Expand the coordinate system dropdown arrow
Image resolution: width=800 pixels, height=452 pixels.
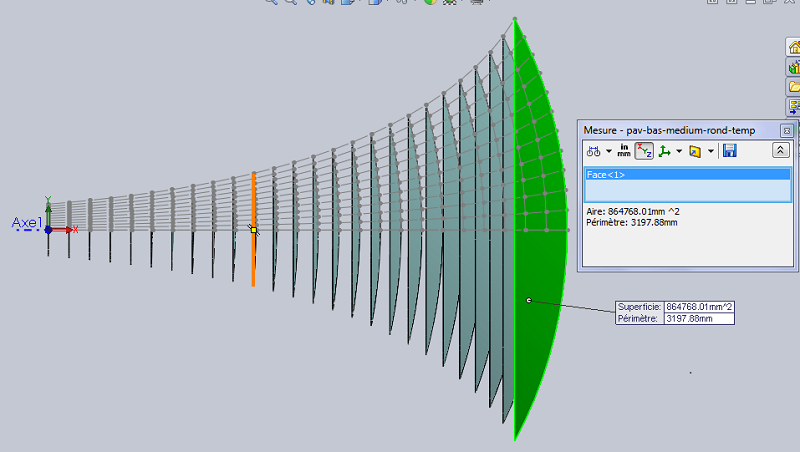coord(679,151)
